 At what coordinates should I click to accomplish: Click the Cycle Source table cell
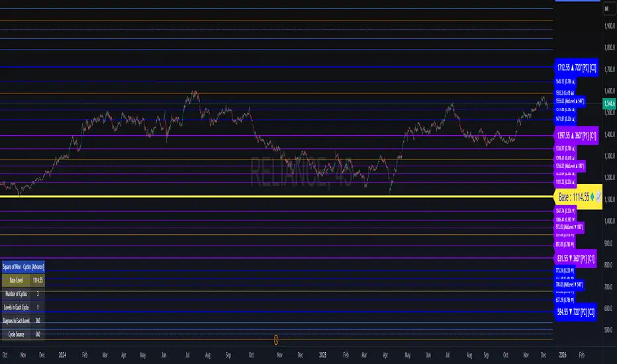(16, 334)
